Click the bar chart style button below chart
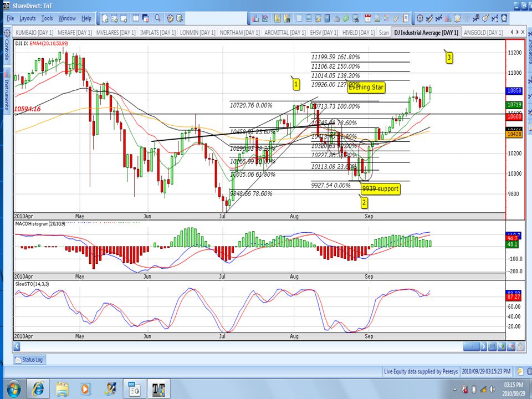Viewport: 532px width, 399px height. pyautogui.click(x=492, y=347)
